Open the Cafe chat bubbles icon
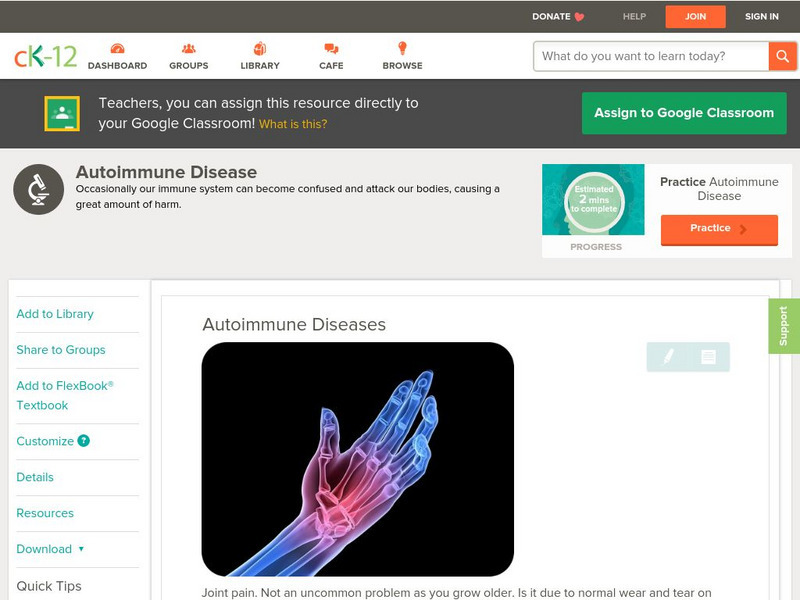The image size is (800, 600). tap(331, 48)
